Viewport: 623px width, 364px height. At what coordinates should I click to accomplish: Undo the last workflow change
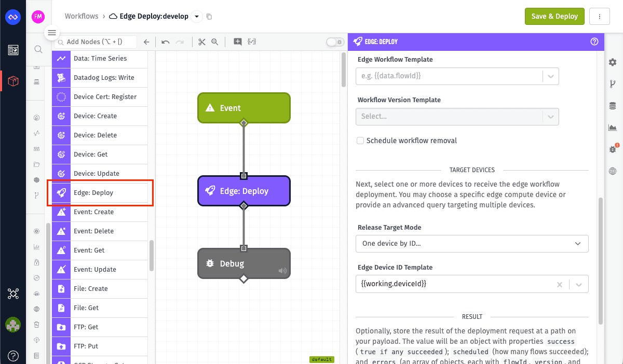click(x=166, y=42)
